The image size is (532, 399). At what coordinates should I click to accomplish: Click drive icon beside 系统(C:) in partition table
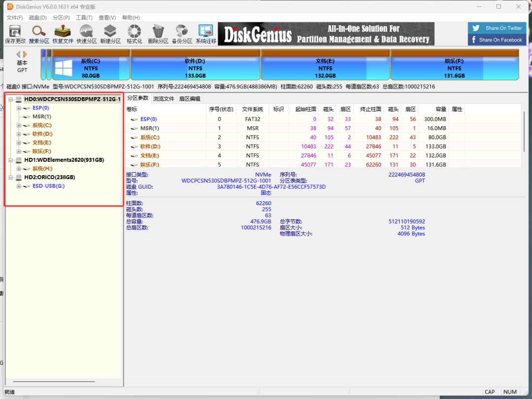(134, 138)
